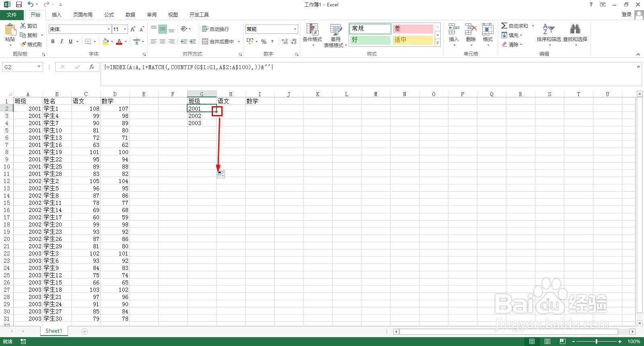Viewport: 644px width, 346px height.
Task: Open the Find and Select binoculars icon
Action: pyautogui.click(x=575, y=29)
